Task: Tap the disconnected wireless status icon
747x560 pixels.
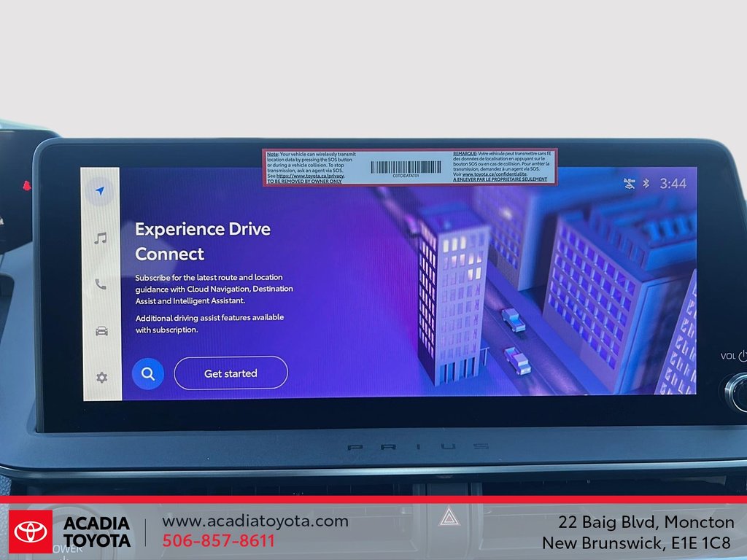Action: tap(630, 184)
